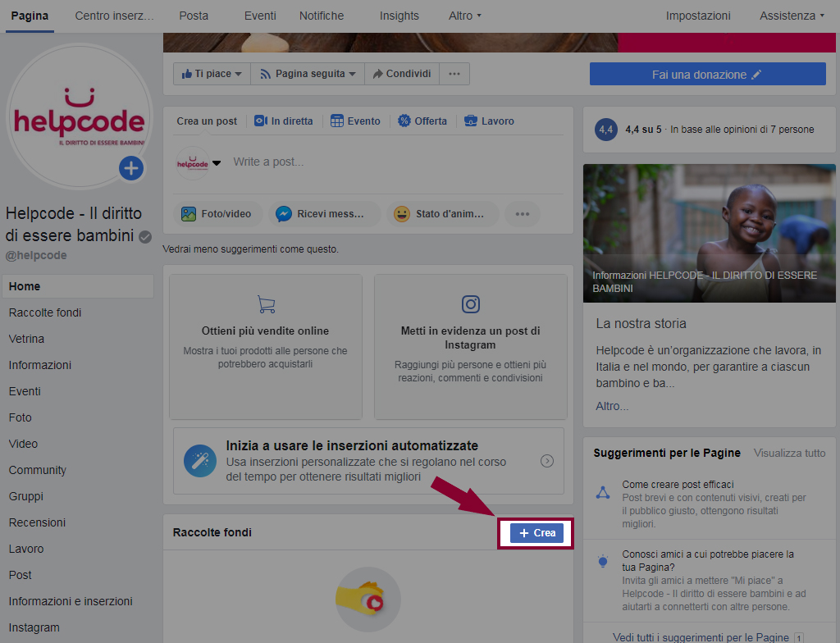Click the circled arrow beside automated ads
This screenshot has height=643, width=840.
[547, 461]
